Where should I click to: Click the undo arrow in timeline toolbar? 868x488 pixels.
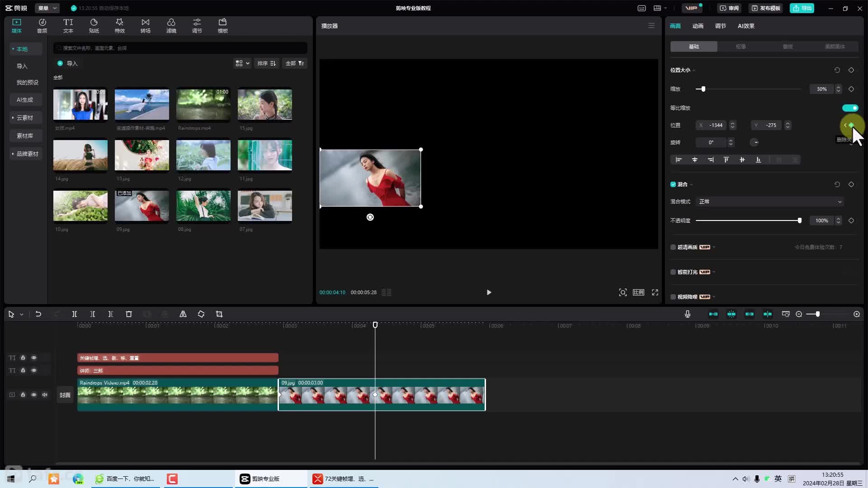click(x=38, y=314)
